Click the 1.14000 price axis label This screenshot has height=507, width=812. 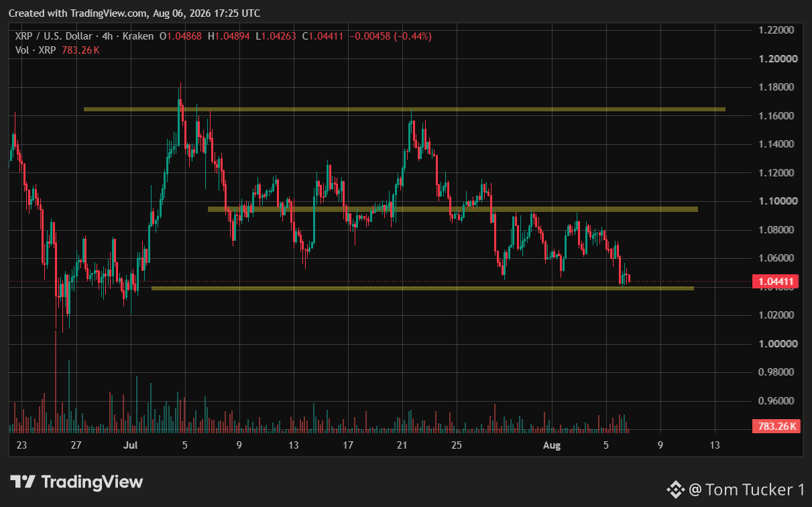(776, 144)
